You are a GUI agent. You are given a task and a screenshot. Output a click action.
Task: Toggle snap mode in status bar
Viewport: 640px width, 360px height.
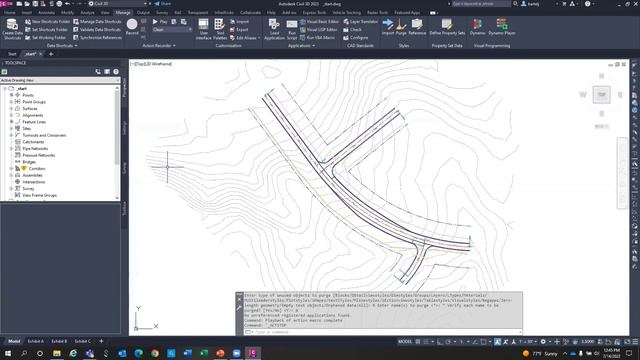(426, 342)
